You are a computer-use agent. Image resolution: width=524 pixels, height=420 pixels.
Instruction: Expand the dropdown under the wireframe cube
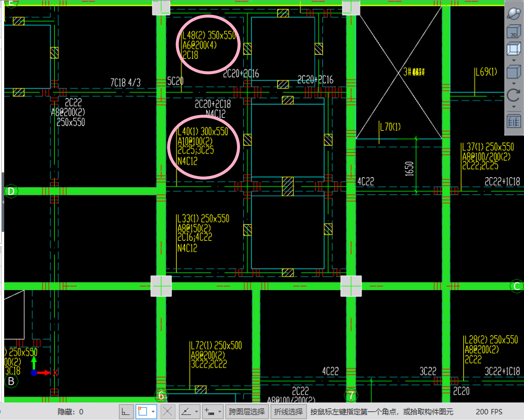coord(514,60)
